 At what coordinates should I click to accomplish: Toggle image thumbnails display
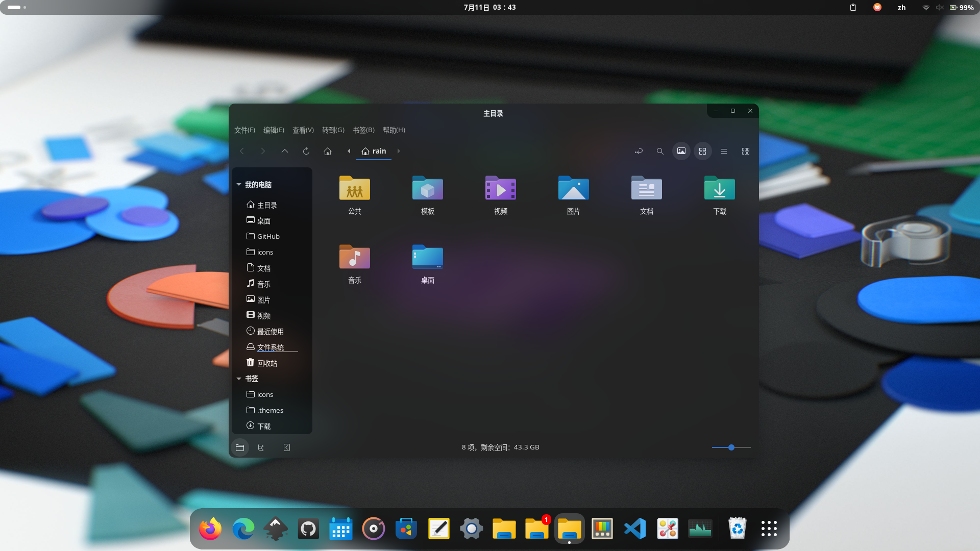click(x=681, y=151)
